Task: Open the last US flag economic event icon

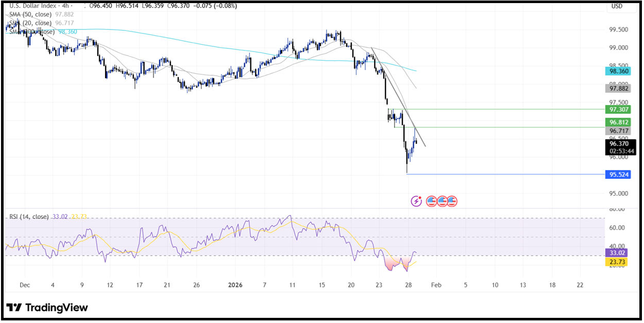Action: click(451, 201)
